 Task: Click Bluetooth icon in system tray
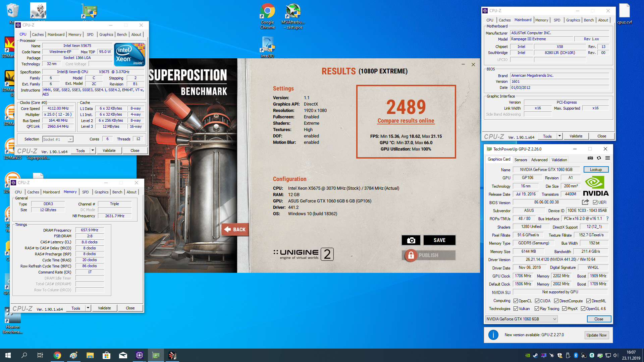click(x=576, y=355)
